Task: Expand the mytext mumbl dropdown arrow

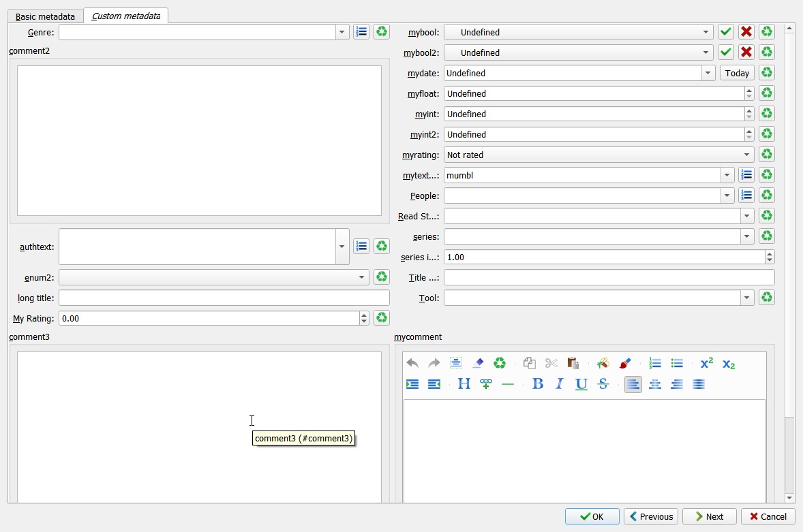Action: coord(727,175)
